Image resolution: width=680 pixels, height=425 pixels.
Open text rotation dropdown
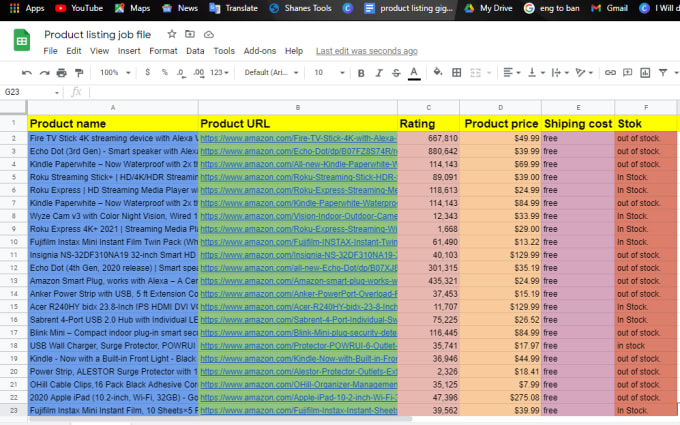(x=584, y=72)
